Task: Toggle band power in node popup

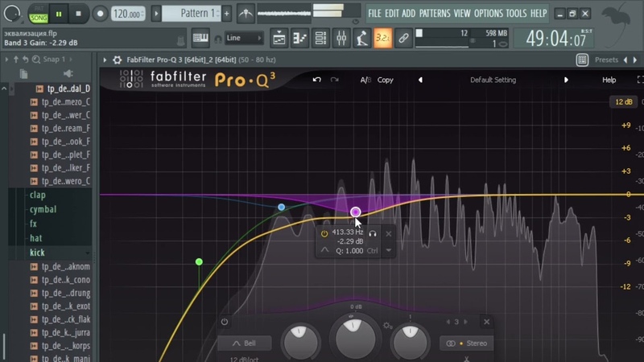Action: coord(324,233)
